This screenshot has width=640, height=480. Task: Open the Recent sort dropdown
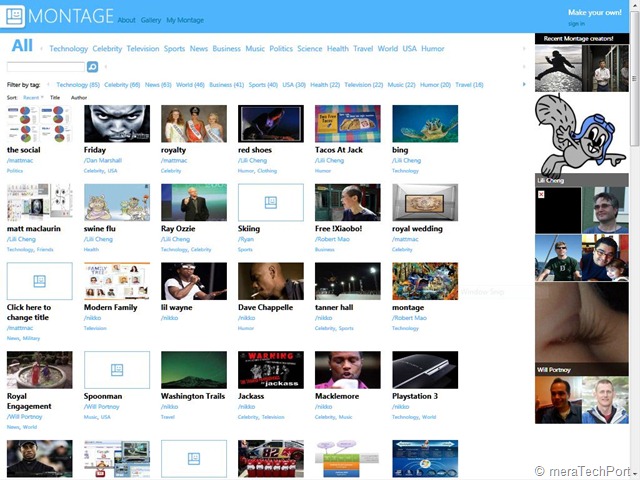point(33,98)
